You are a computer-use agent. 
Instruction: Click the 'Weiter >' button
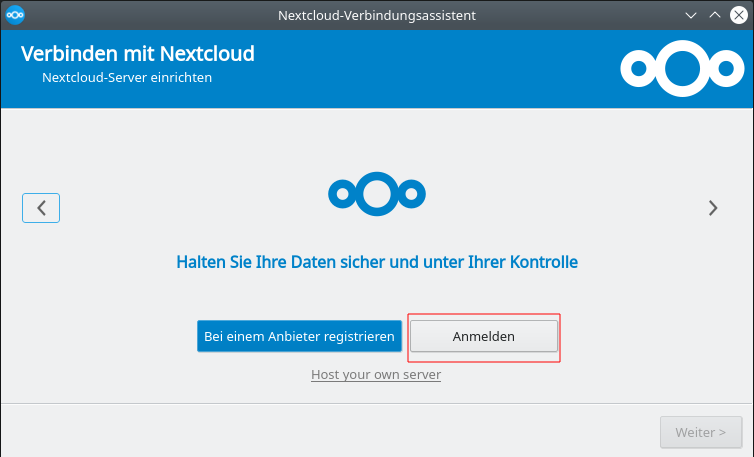(701, 432)
